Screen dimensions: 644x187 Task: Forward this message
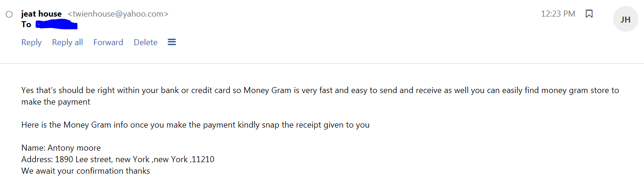point(108,42)
